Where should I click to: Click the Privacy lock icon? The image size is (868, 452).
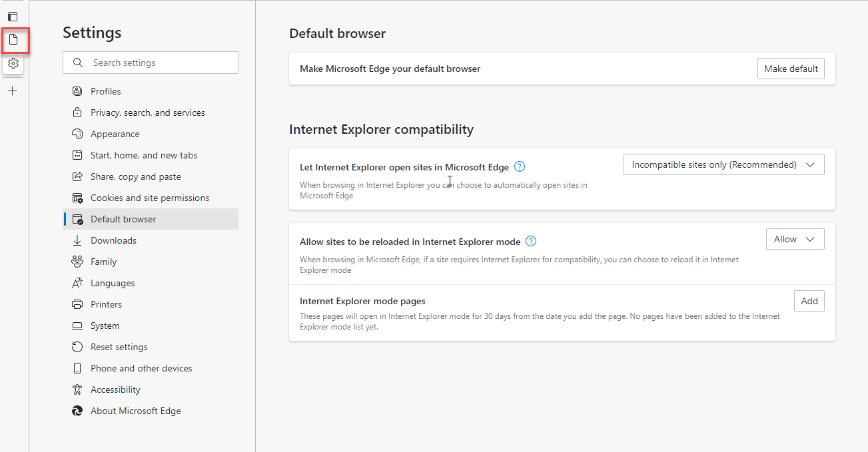point(77,113)
